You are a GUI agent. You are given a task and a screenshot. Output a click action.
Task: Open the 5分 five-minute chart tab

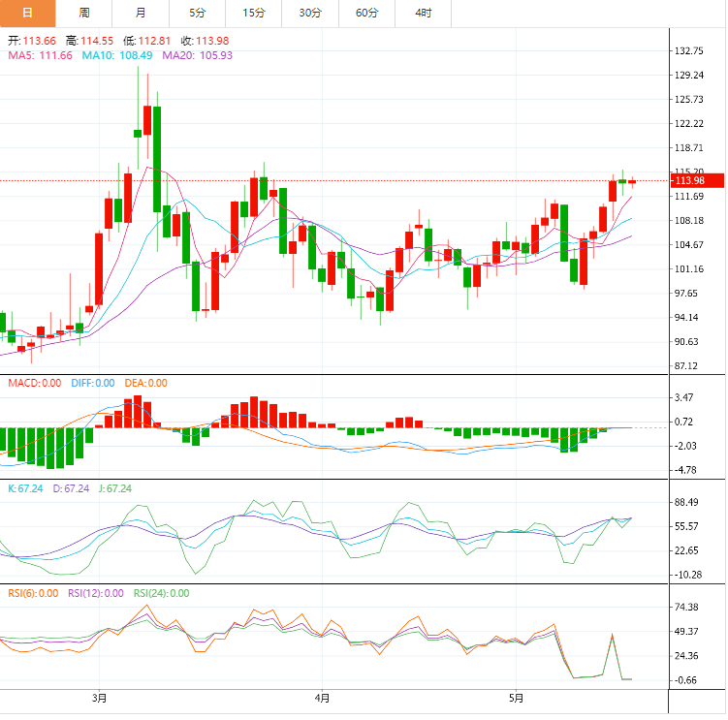198,13
